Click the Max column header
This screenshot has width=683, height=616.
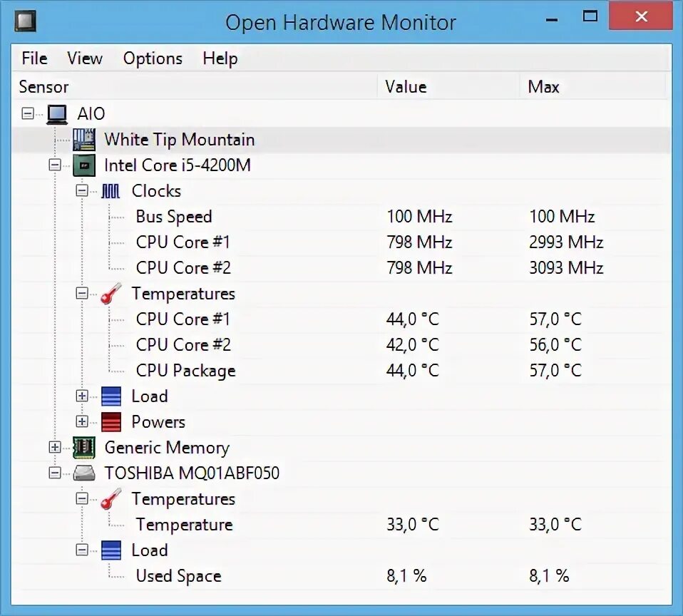click(x=592, y=87)
